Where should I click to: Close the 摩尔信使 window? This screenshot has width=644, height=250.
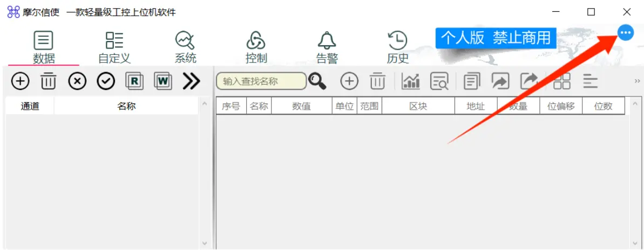click(627, 12)
